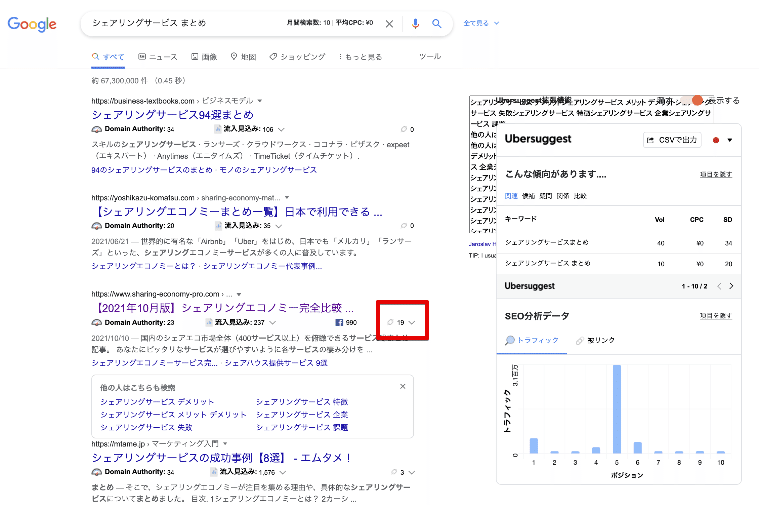Expand the 流入見込み: 106 chevron
This screenshot has height=505, width=759.
281,129
